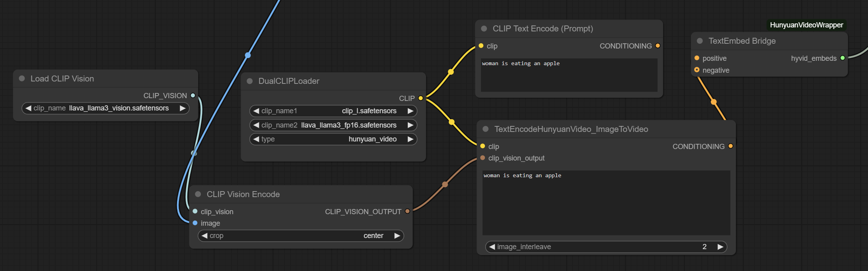This screenshot has height=271, width=868.
Task: Click the image input port on CLIP Vision Encode
Action: [x=195, y=223]
